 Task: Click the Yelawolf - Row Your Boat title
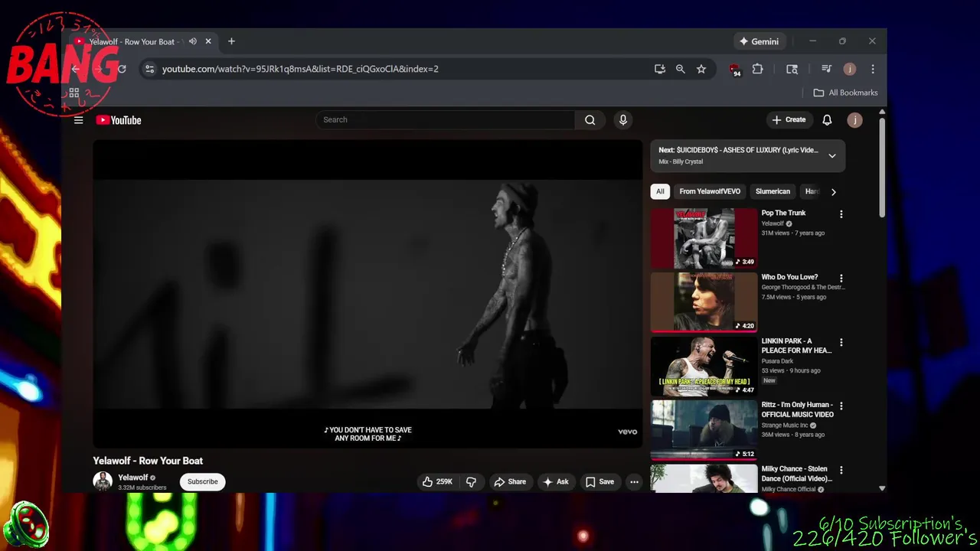tap(148, 461)
